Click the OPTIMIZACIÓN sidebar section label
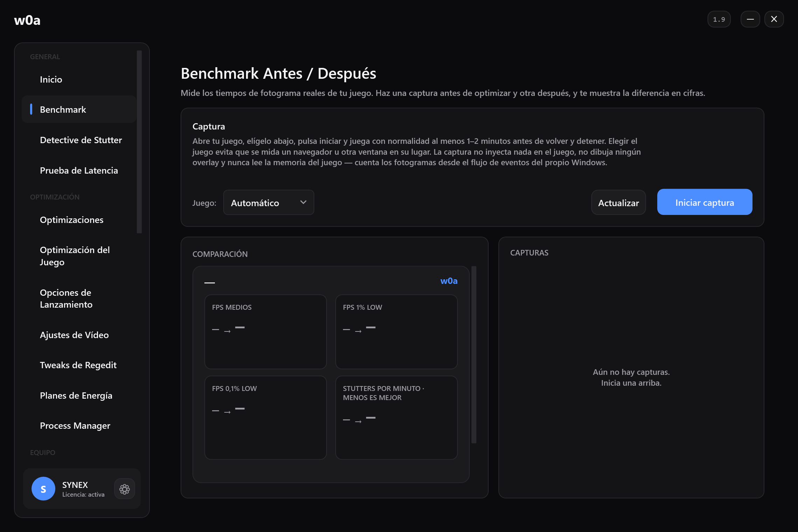798x532 pixels. point(55,197)
